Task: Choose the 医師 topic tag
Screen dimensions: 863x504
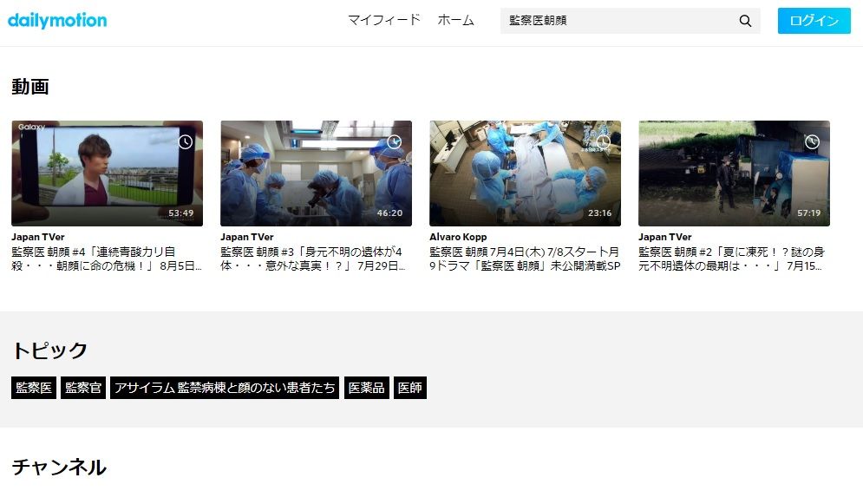Action: [x=410, y=388]
